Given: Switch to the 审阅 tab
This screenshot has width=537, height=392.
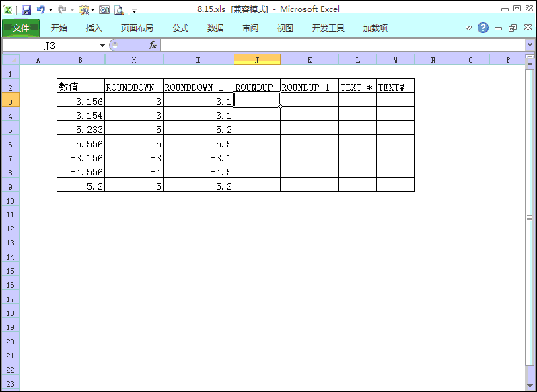Looking at the screenshot, I should point(250,28).
